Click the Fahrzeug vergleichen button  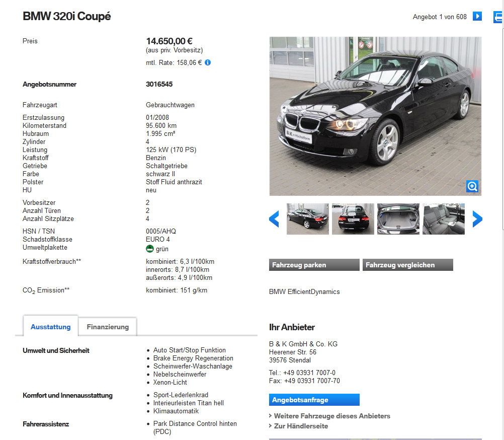point(407,265)
